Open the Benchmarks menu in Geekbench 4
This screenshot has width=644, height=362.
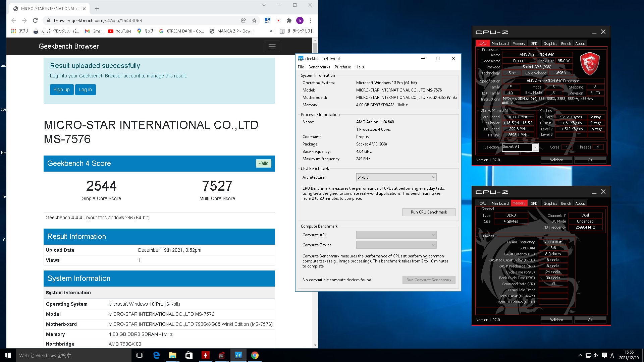coord(319,67)
